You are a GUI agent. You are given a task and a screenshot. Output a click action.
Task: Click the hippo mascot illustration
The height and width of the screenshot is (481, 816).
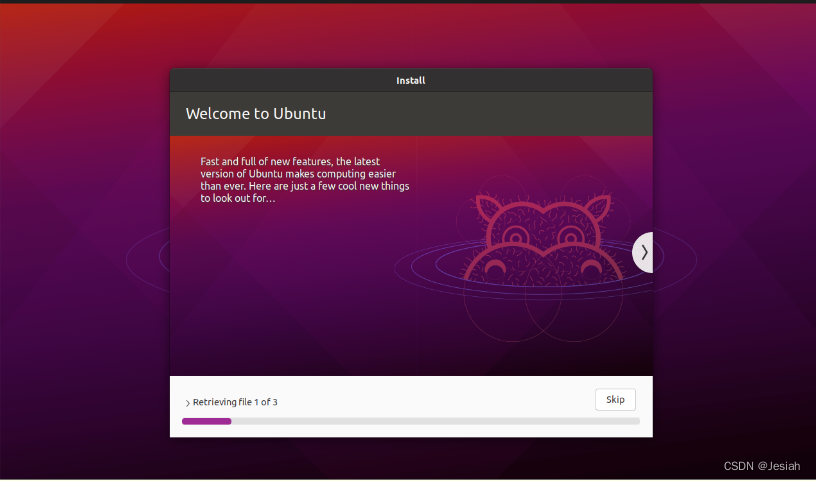(x=543, y=239)
